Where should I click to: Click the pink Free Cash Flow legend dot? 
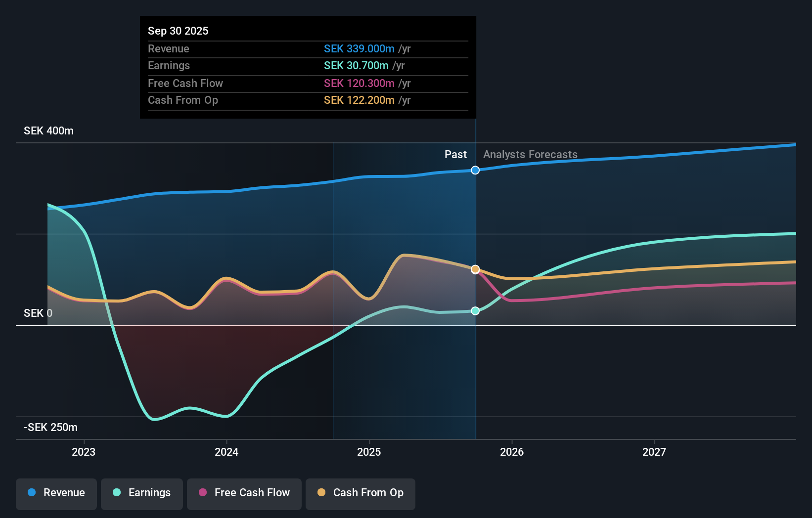coord(202,493)
